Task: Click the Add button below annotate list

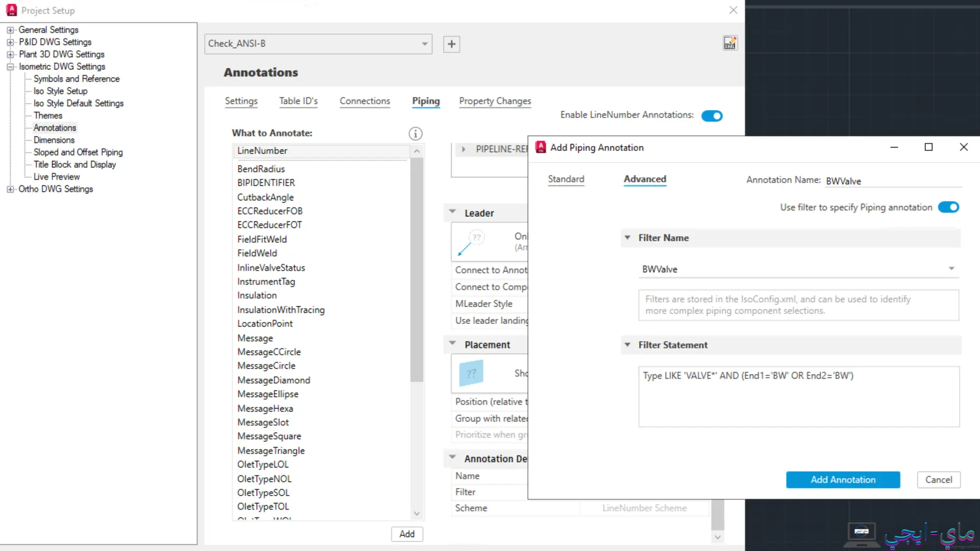Action: tap(407, 534)
